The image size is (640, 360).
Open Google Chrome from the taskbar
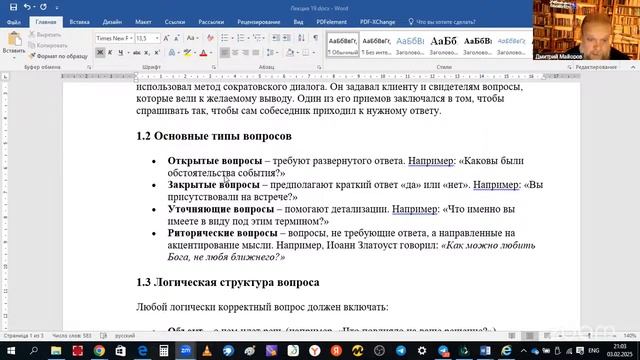pos(99,351)
